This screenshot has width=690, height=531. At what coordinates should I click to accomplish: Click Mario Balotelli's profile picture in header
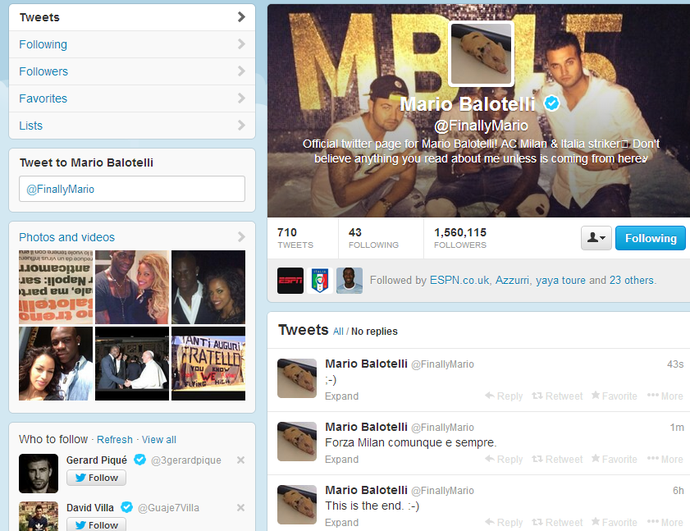point(481,53)
